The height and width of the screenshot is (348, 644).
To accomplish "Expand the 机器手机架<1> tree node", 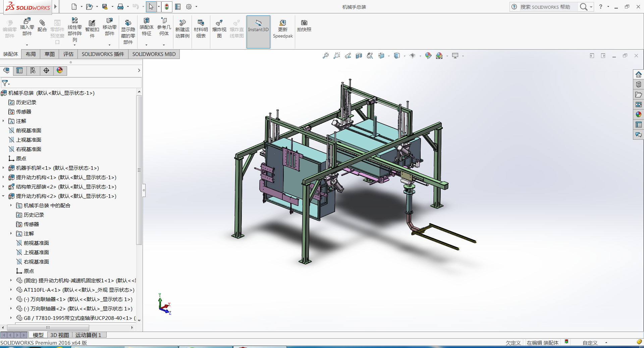I will (3, 168).
